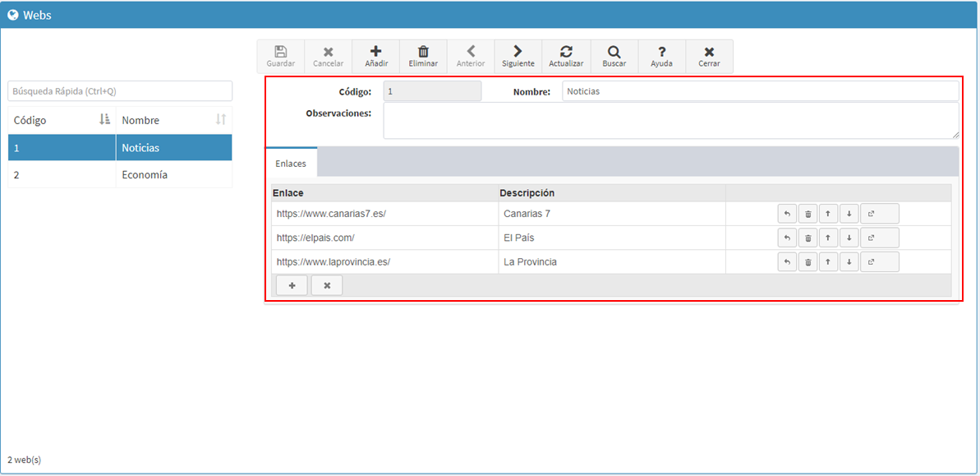The height and width of the screenshot is (476, 980).
Task: Move Canarias 7 link down
Action: [x=849, y=214]
